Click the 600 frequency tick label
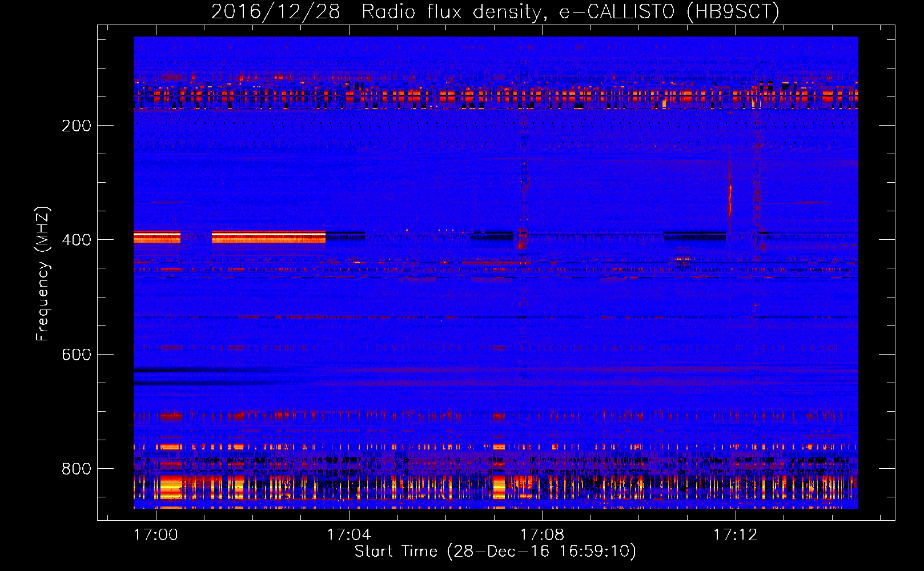 coord(77,355)
